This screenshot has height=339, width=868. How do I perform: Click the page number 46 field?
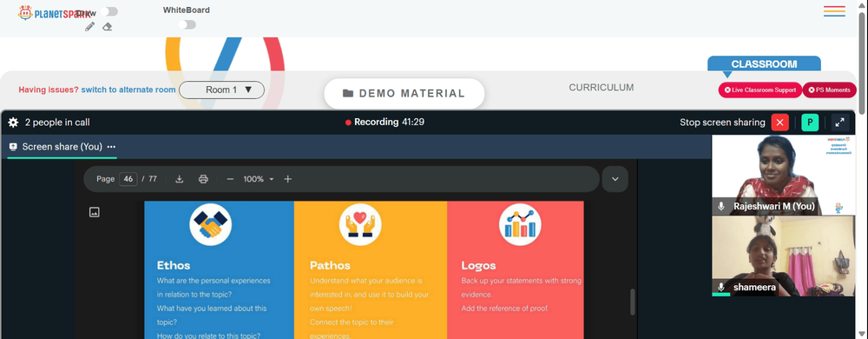click(x=128, y=179)
